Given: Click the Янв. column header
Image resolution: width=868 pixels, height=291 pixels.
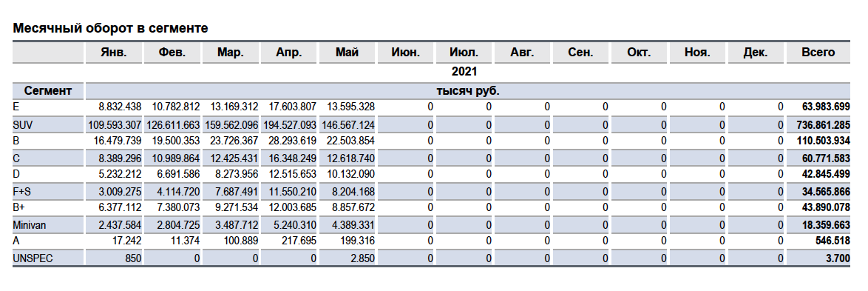Looking at the screenshot, I should point(113,53).
